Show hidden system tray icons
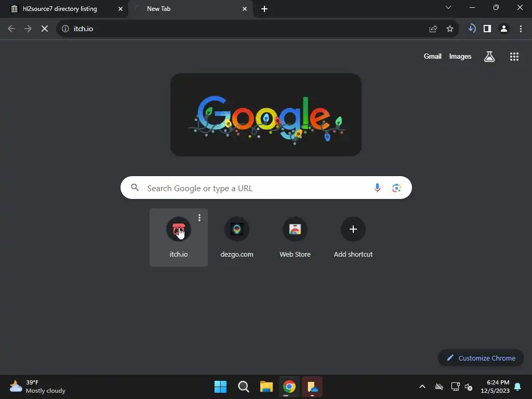The image size is (532, 399). click(422, 387)
